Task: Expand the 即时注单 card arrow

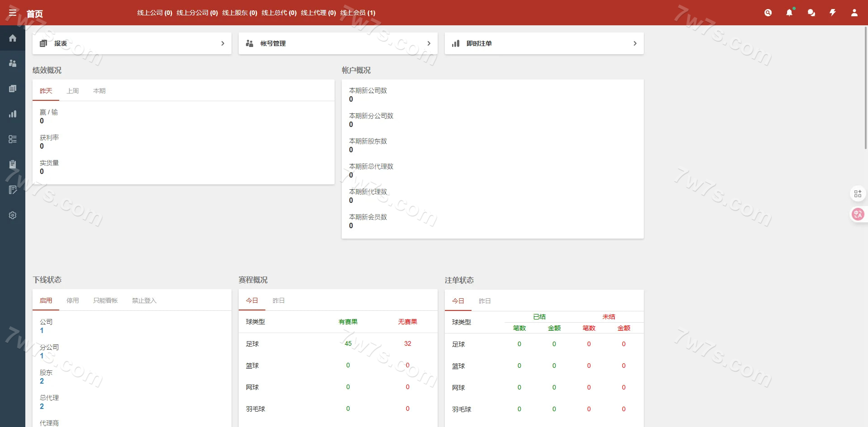Action: click(635, 43)
